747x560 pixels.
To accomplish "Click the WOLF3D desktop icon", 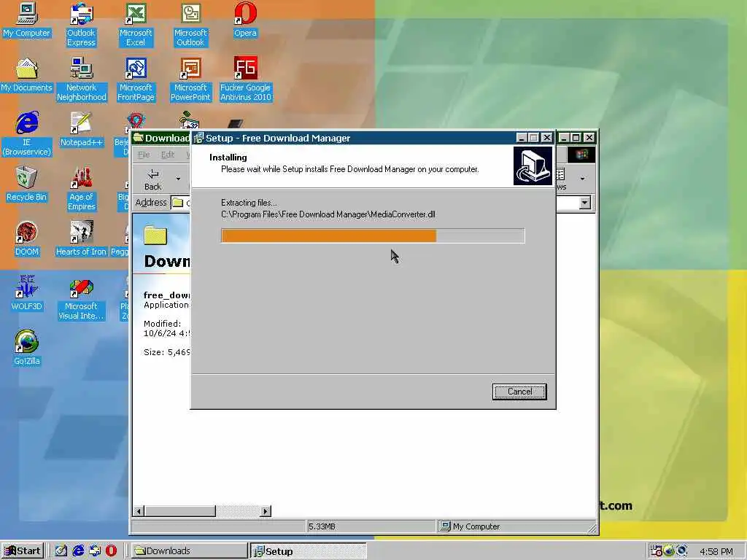I will click(x=27, y=294).
